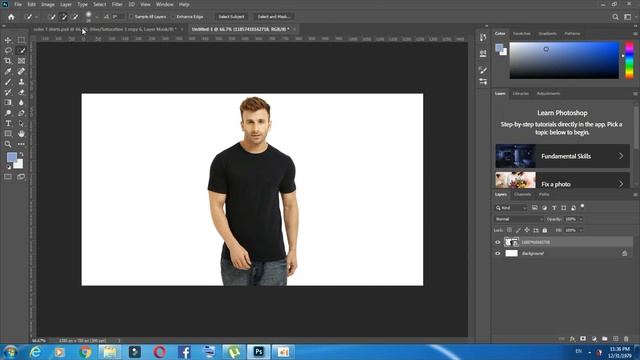This screenshot has height=360, width=640.
Task: Enable the Enhance Edge checkbox
Action: point(173,17)
